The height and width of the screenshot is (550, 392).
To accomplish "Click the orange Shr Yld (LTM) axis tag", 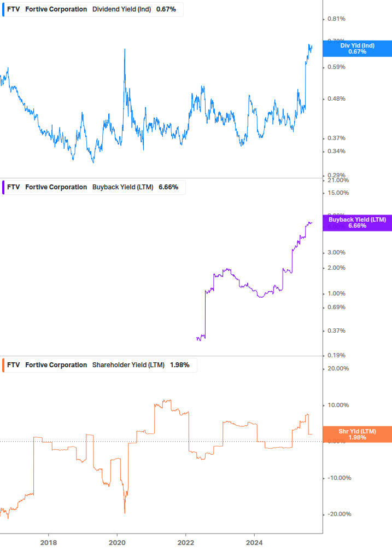I will (x=357, y=435).
